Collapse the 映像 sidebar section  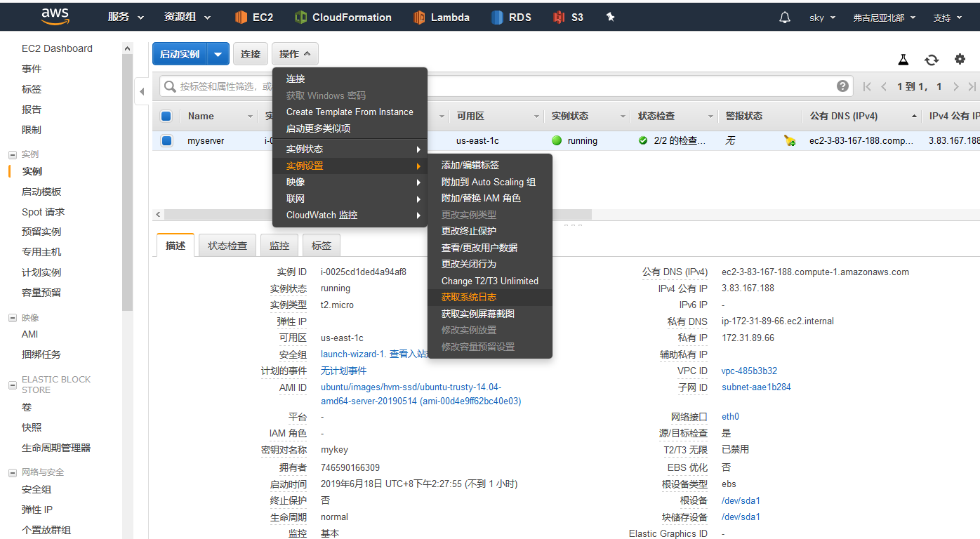[x=12, y=318]
